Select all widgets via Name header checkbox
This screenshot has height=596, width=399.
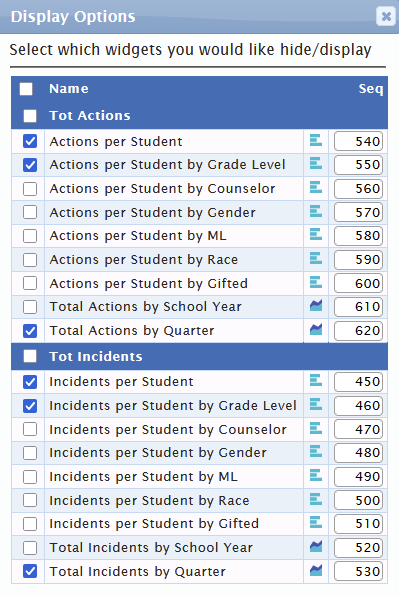click(26, 89)
